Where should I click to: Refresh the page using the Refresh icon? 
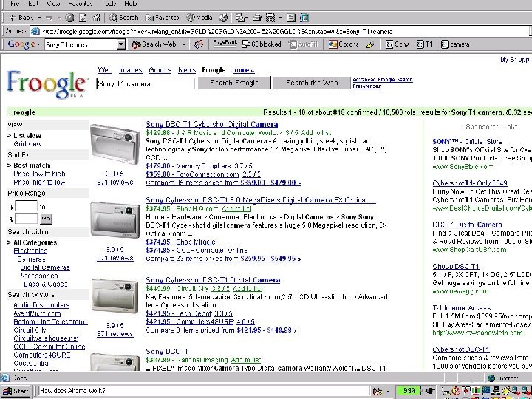(83, 17)
